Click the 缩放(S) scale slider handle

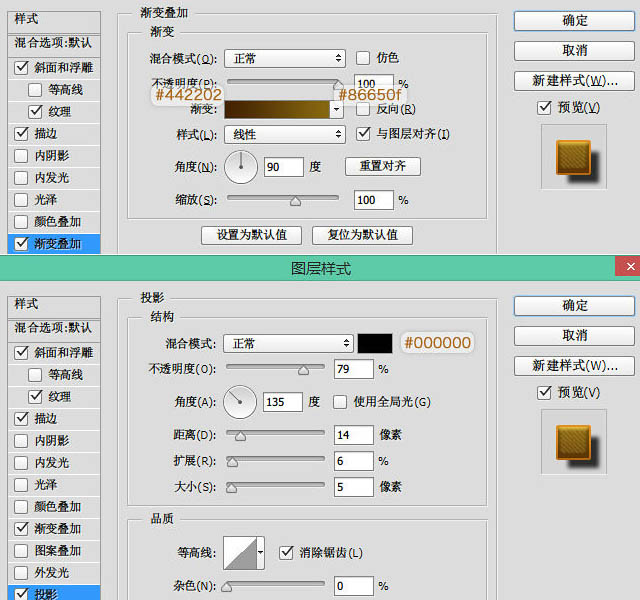pyautogui.click(x=296, y=201)
